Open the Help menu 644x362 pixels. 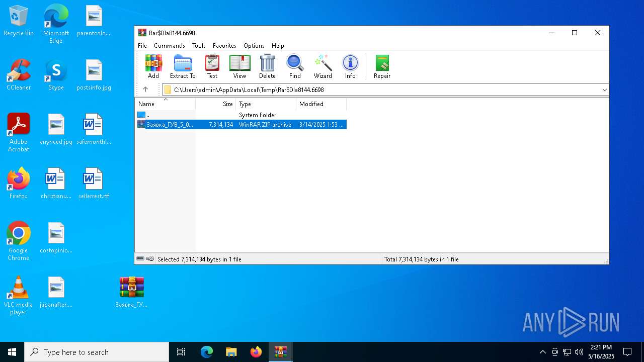click(x=278, y=45)
